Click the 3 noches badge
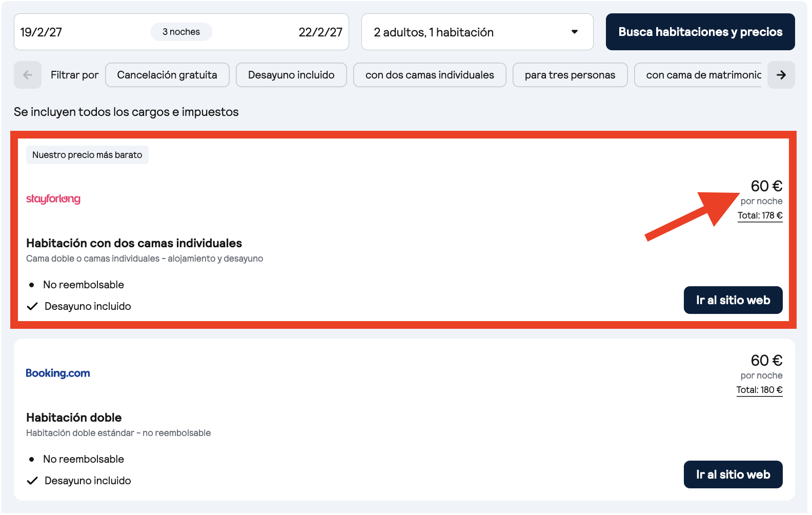 (x=181, y=32)
